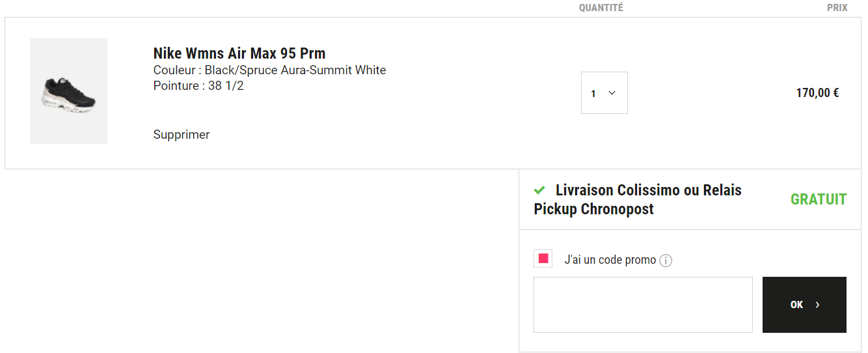The height and width of the screenshot is (353, 868).
Task: Open the black Nike sneaker thumbnail
Action: [69, 91]
